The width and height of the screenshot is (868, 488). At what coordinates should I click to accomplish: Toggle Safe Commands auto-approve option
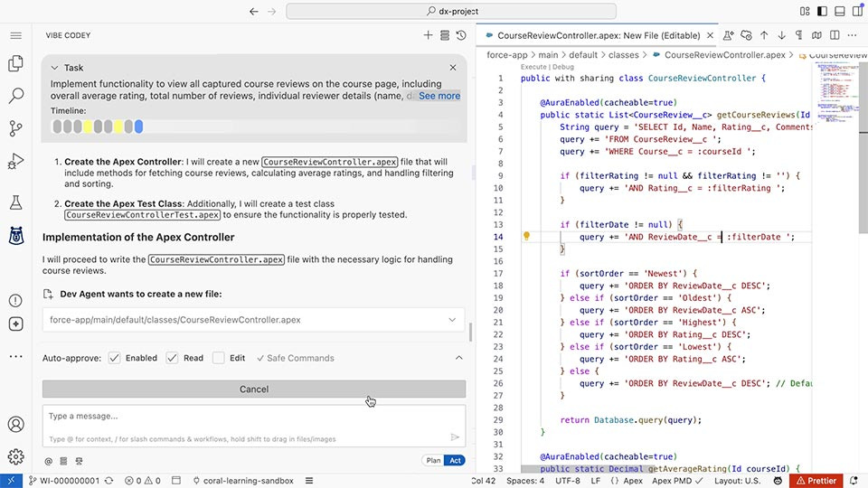[x=295, y=358]
